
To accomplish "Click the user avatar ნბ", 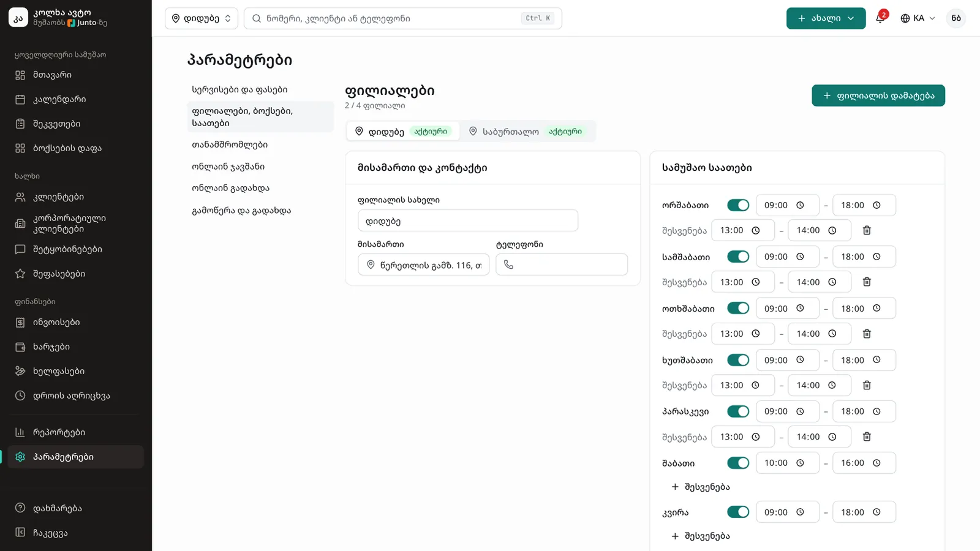I will pos(956,18).
